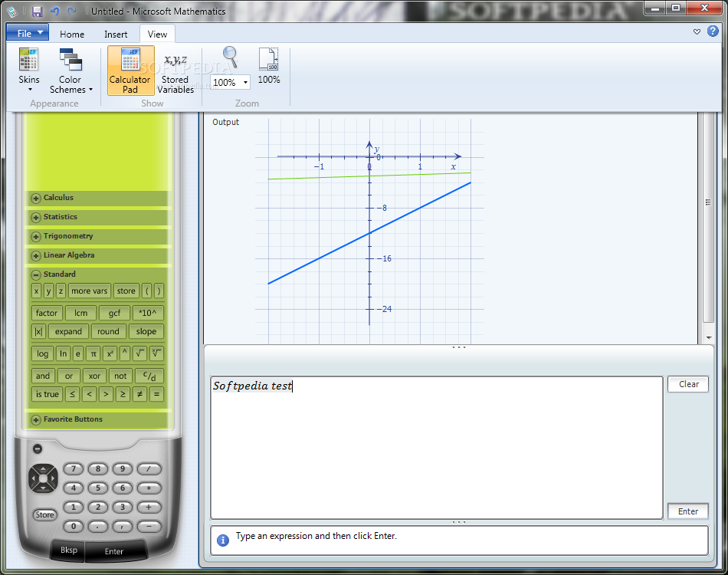728x575 pixels.
Task: Insert the square root symbol
Action: click(x=139, y=354)
